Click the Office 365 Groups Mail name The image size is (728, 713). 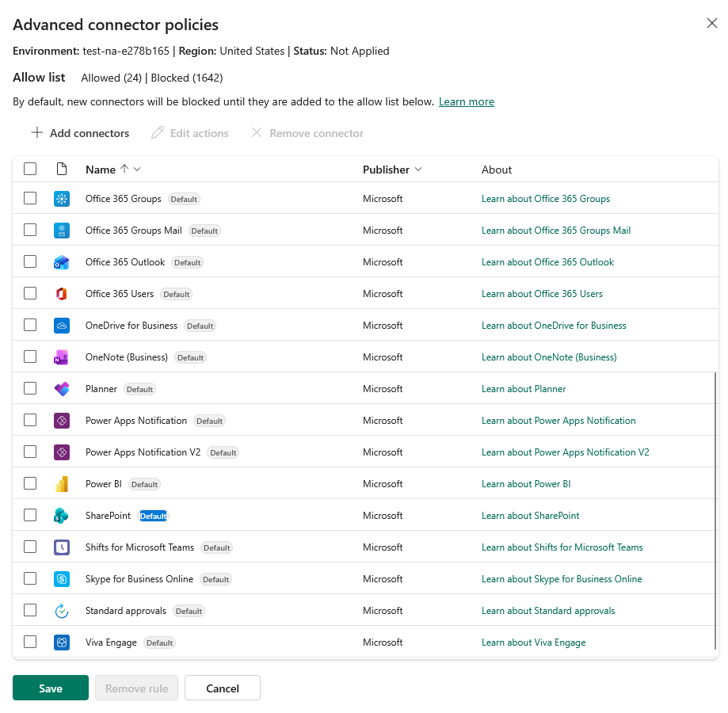pyautogui.click(x=134, y=231)
